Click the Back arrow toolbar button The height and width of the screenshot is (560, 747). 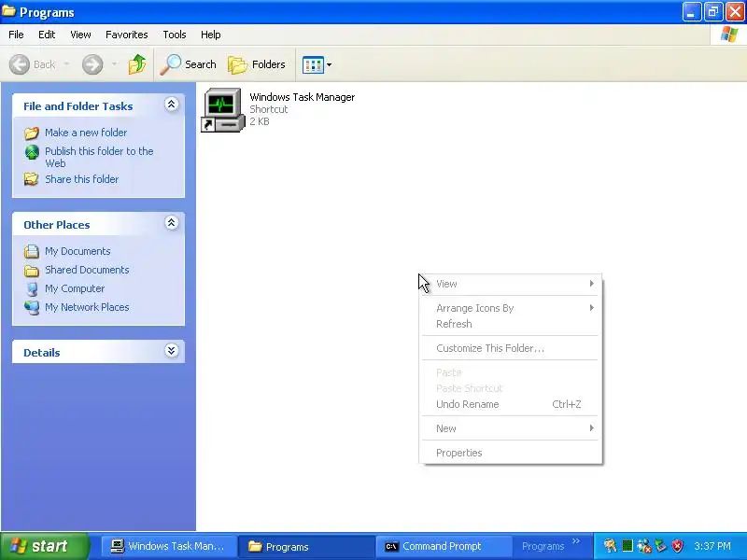click(20, 64)
